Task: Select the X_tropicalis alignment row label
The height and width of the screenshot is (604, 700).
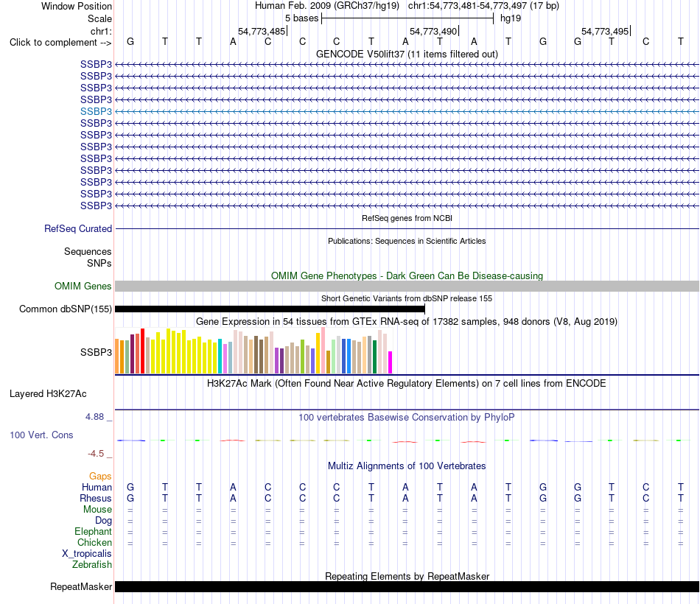Action: [x=87, y=554]
